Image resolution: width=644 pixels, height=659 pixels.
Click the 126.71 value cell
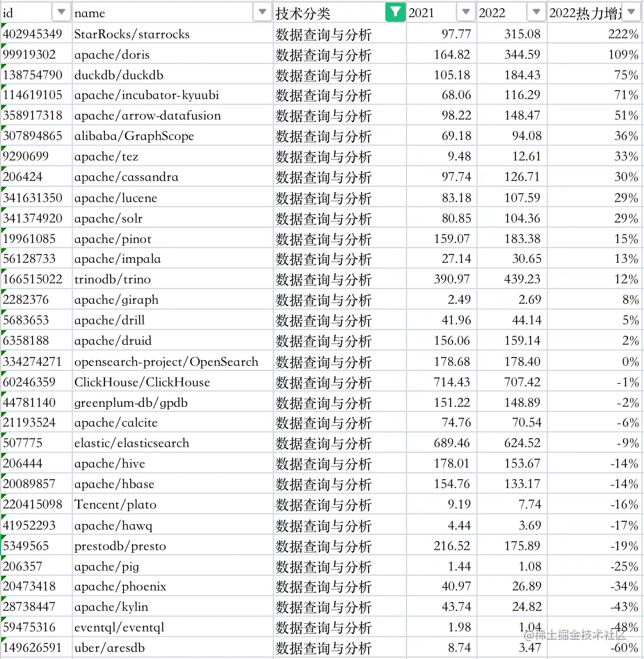point(512,177)
